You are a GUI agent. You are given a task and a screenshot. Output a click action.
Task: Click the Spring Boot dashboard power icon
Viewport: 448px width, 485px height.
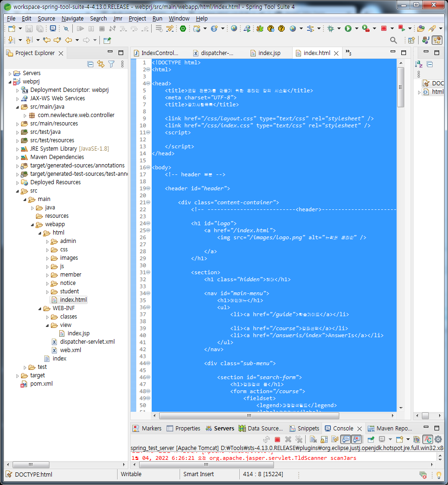pos(183,29)
